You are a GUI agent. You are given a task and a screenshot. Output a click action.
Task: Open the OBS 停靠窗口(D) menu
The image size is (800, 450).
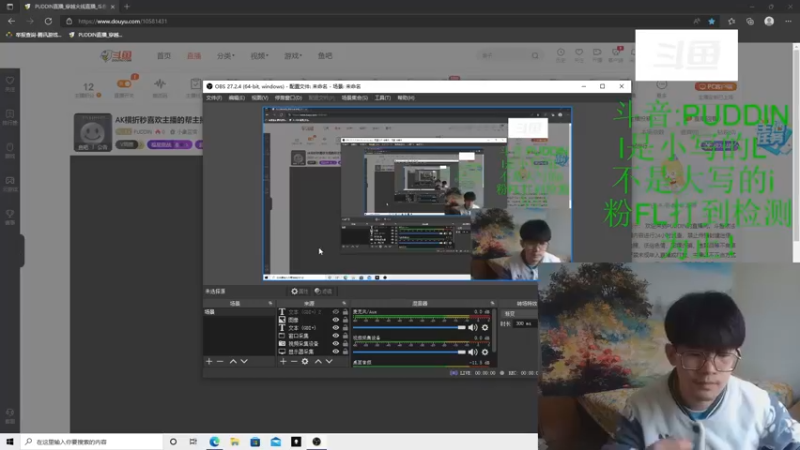[288, 97]
